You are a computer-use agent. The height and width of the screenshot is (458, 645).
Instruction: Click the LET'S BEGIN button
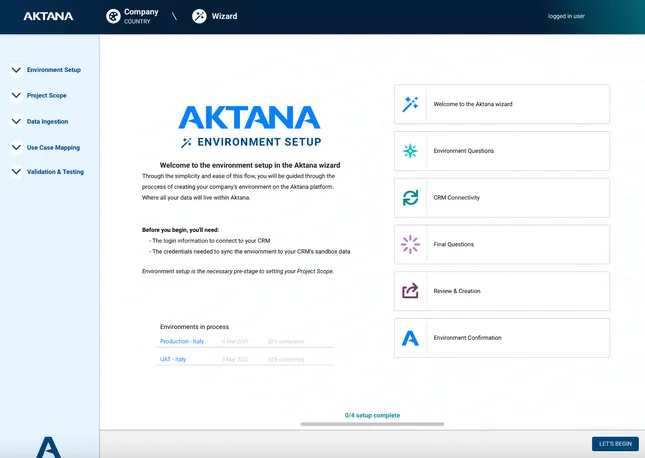[615, 444]
